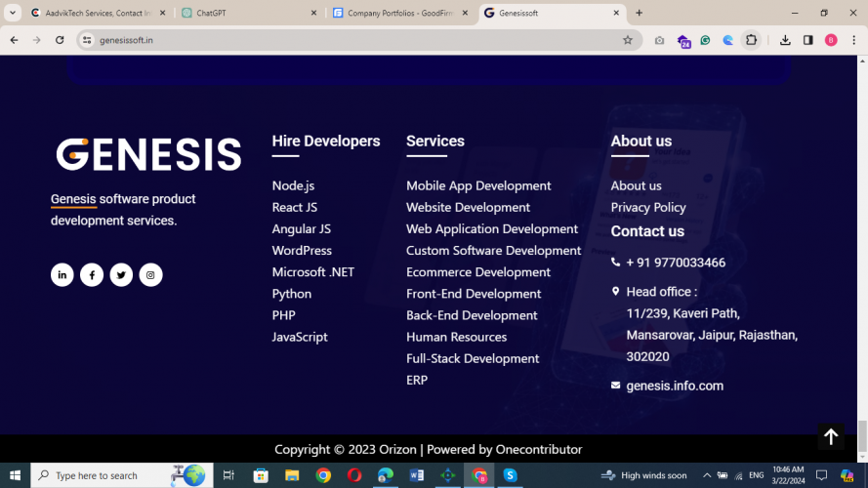Open Microsoft Store from the taskbar
868x488 pixels.
pyautogui.click(x=261, y=475)
